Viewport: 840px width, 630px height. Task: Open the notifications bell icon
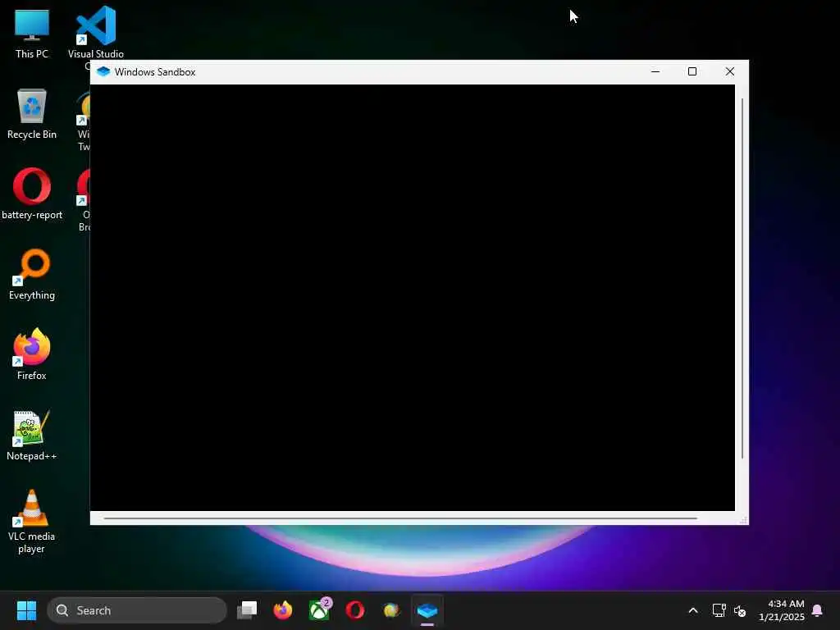(x=818, y=610)
